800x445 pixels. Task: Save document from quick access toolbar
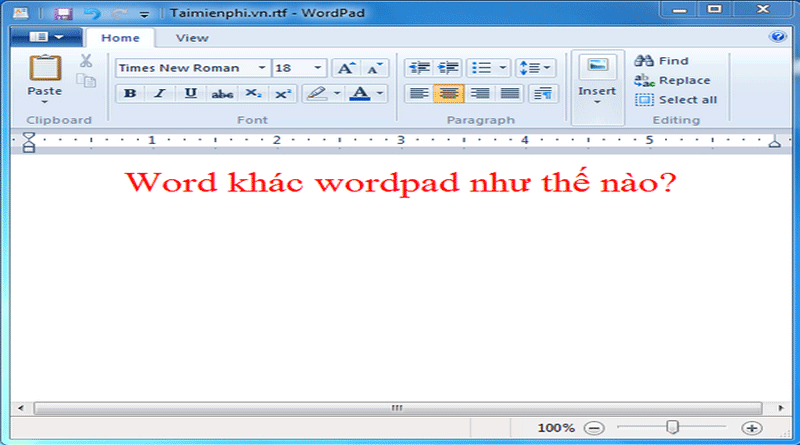pyautogui.click(x=63, y=13)
